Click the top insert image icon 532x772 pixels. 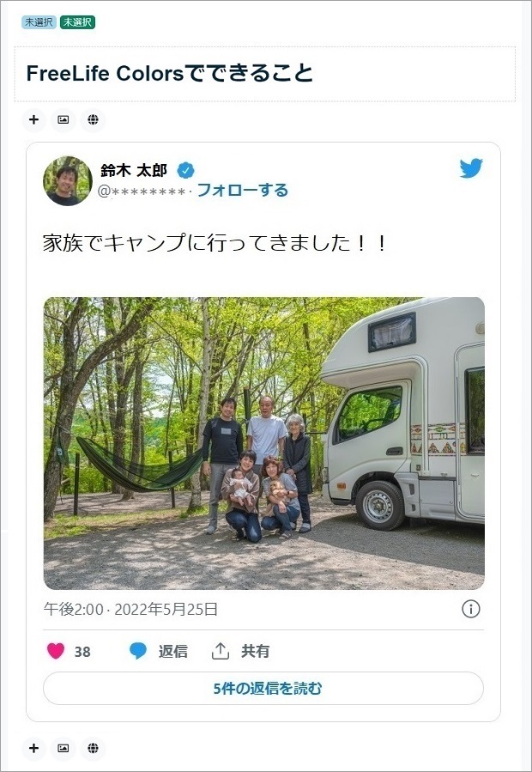pos(63,119)
